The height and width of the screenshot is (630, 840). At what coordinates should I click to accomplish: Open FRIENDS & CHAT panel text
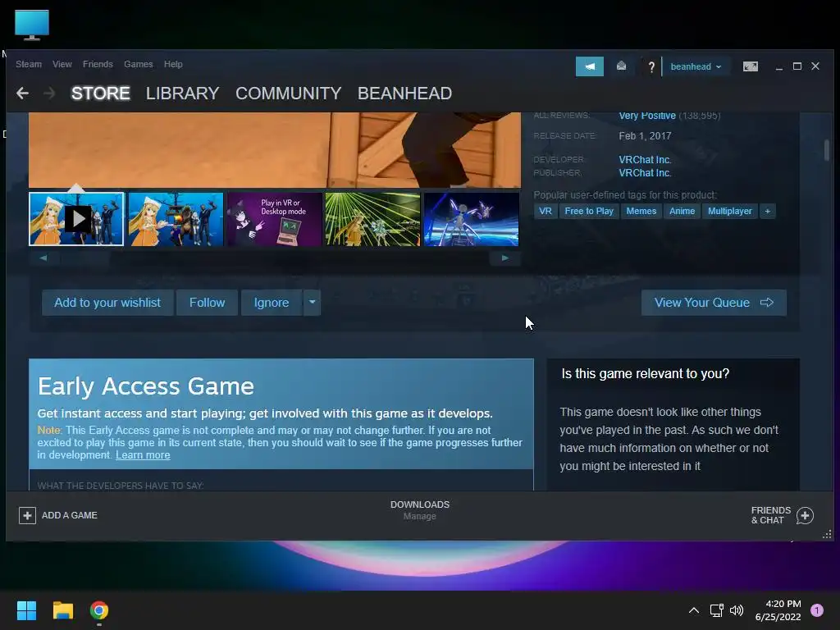[x=771, y=515]
